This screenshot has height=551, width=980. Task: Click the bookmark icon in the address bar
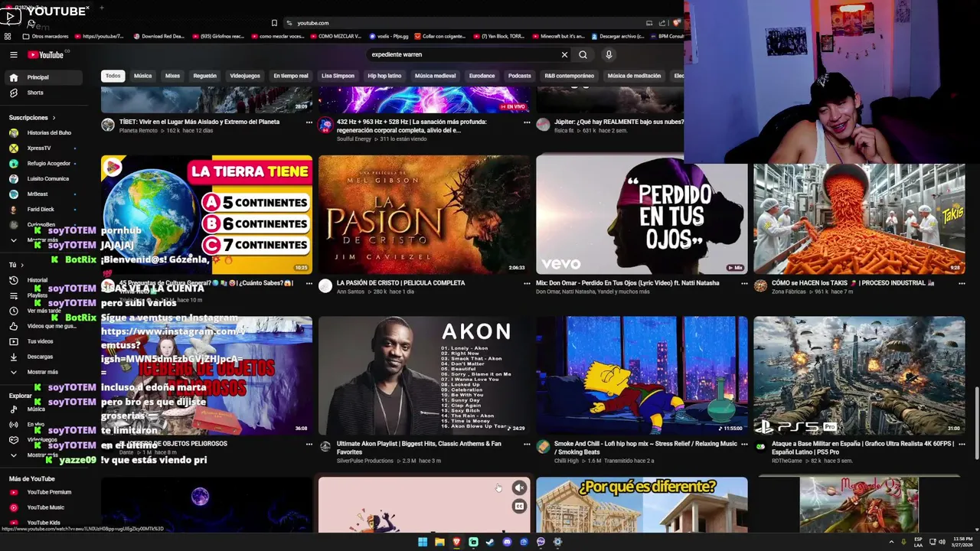(274, 23)
